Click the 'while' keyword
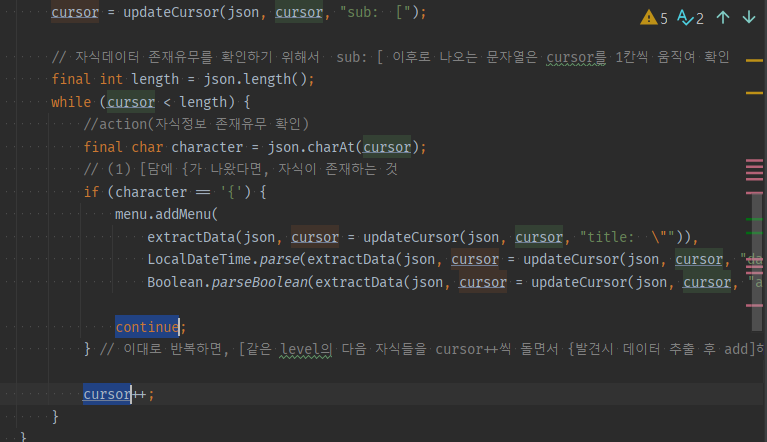Screen dimensions: 767x442 pyautogui.click(x=71, y=102)
